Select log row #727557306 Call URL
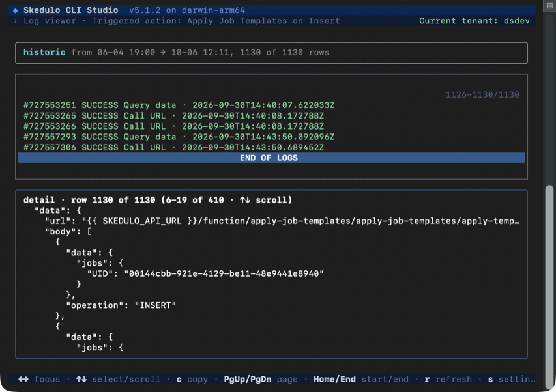The height and width of the screenshot is (392, 556). click(174, 147)
